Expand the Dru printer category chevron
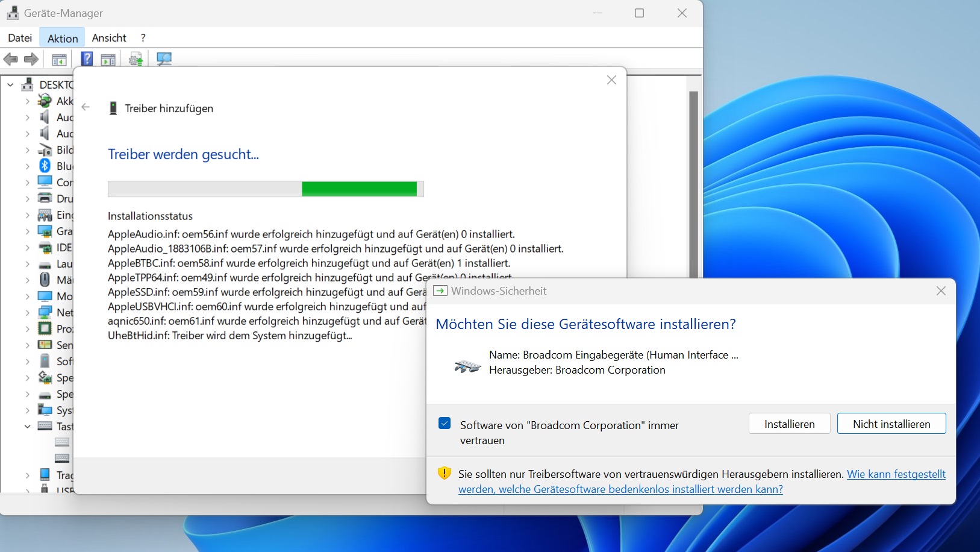The height and width of the screenshot is (552, 980). (x=27, y=199)
